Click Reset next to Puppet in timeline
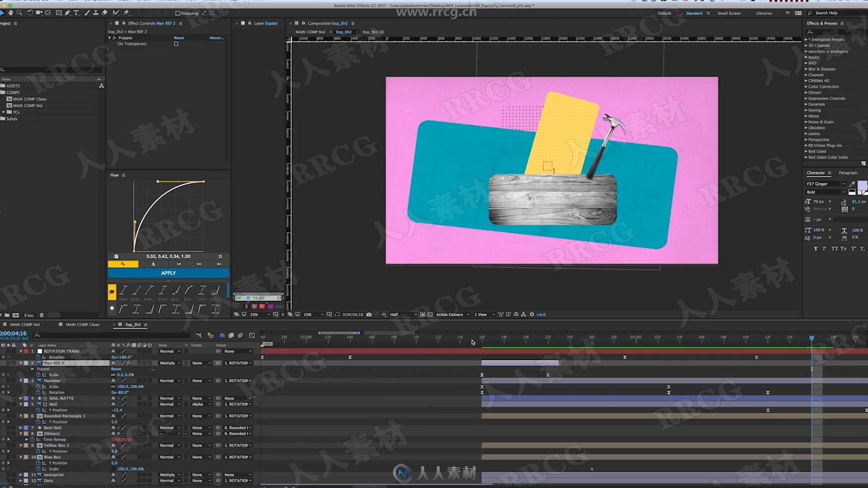This screenshot has height=488, width=868. 116,369
